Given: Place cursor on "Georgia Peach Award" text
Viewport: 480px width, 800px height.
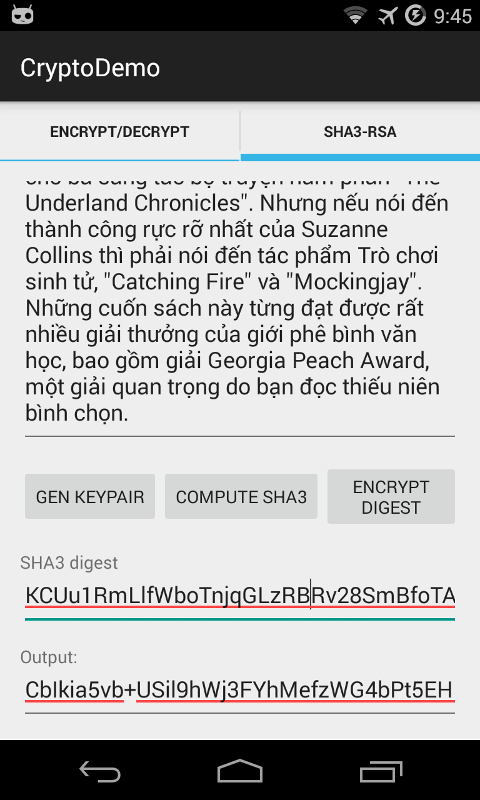Looking at the screenshot, I should click(317, 361).
